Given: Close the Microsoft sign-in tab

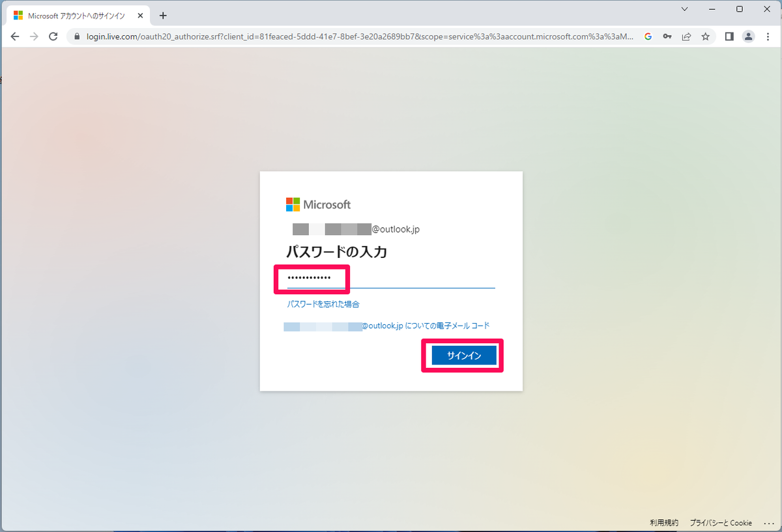Looking at the screenshot, I should point(140,16).
